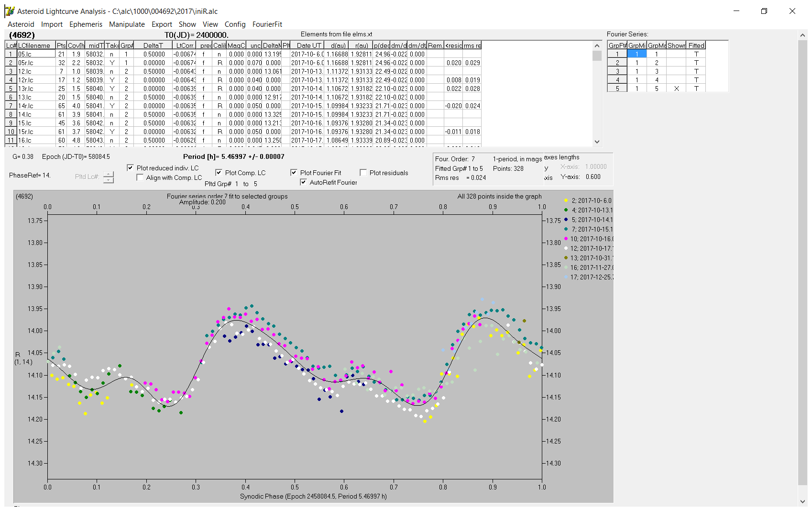Open the Asteroid menu

[x=21, y=24]
